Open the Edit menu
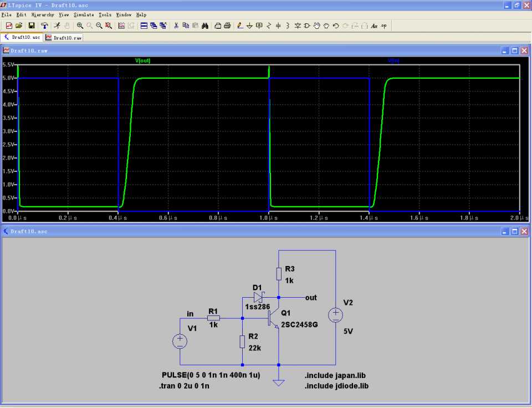 point(22,15)
